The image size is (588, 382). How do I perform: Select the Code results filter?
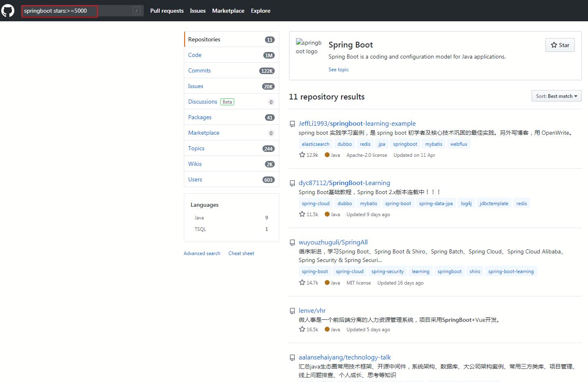231,55
